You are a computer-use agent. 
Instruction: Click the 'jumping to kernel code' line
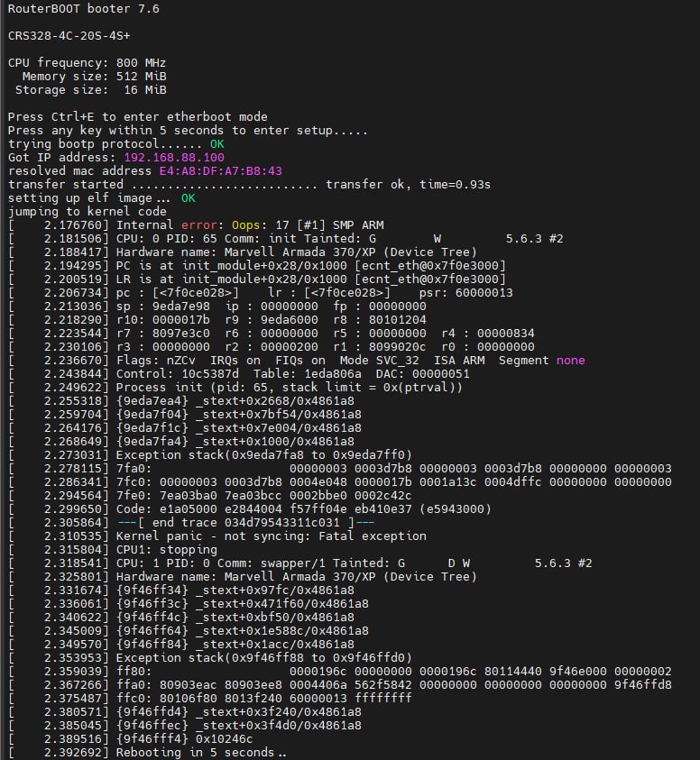(87, 211)
